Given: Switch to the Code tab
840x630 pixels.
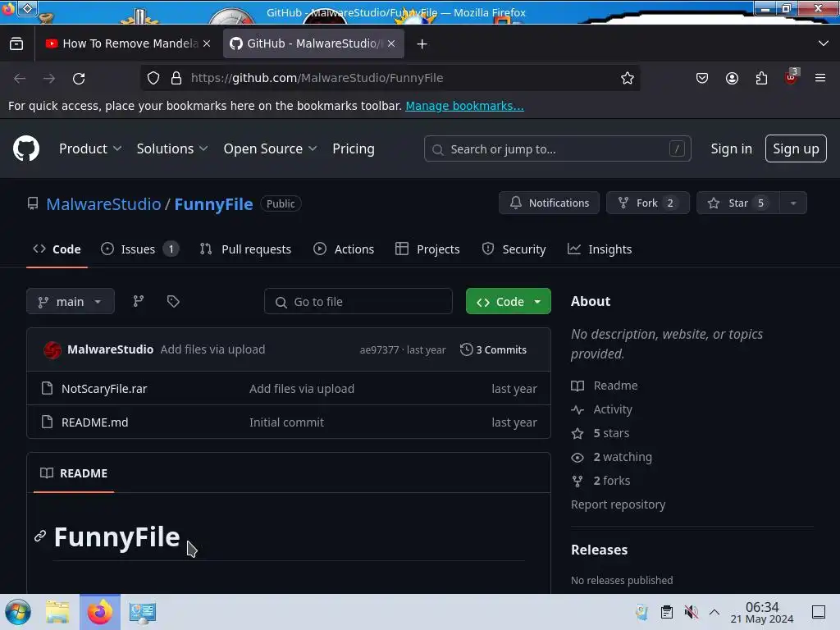Looking at the screenshot, I should tap(57, 249).
